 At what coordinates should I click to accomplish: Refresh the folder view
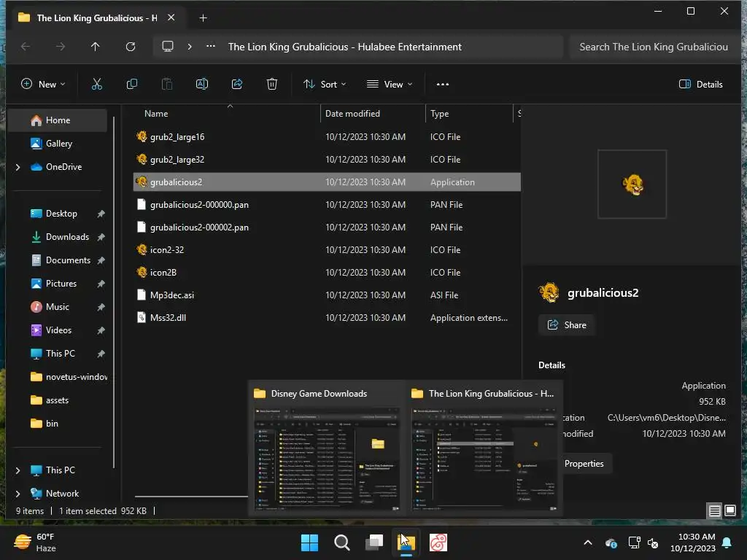(131, 47)
